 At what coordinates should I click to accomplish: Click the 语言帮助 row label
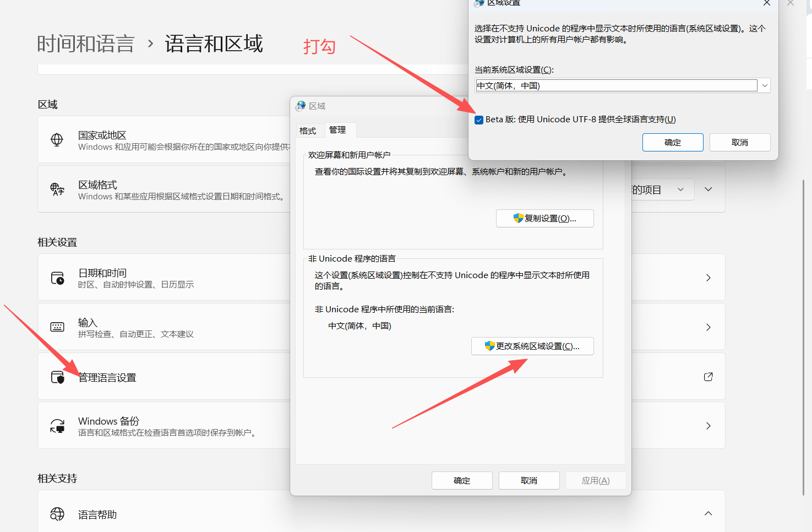[x=97, y=514]
